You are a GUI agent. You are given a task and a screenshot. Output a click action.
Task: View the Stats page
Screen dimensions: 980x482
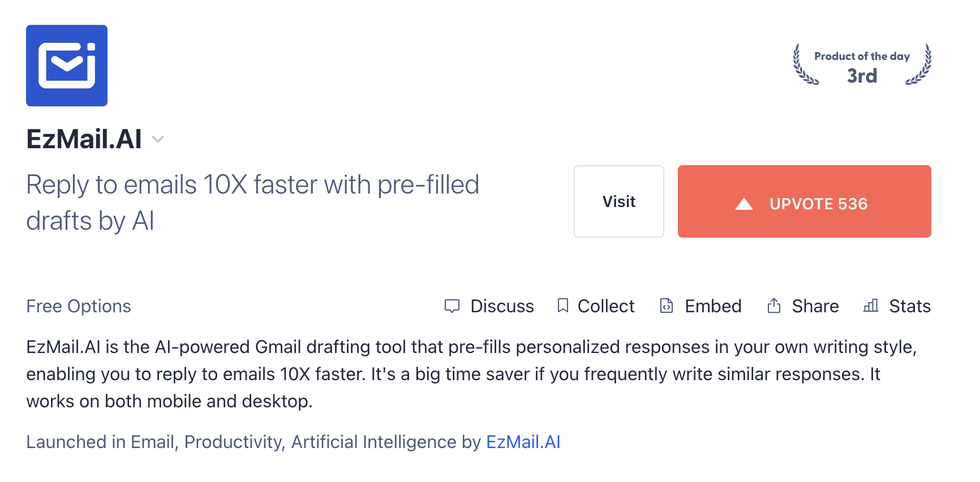[x=910, y=306]
